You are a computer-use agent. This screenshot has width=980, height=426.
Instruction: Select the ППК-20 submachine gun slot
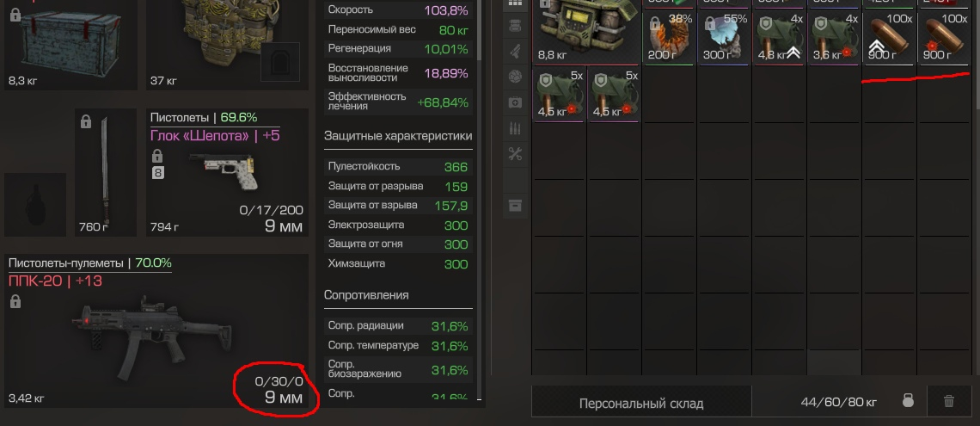pyautogui.click(x=156, y=331)
